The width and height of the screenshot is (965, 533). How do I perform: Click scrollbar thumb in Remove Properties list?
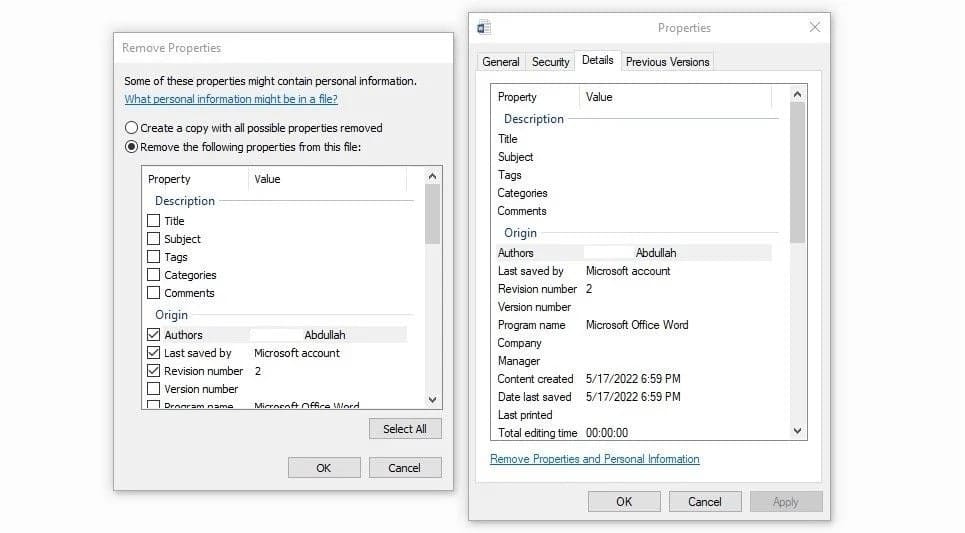(x=433, y=214)
